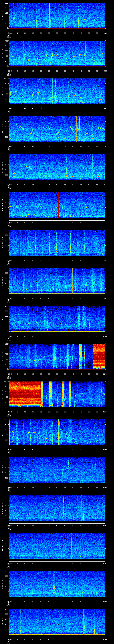Click the '2:00' end time label
Image resolution: width=114 pixels, height=644 pixels.
coord(105,33)
